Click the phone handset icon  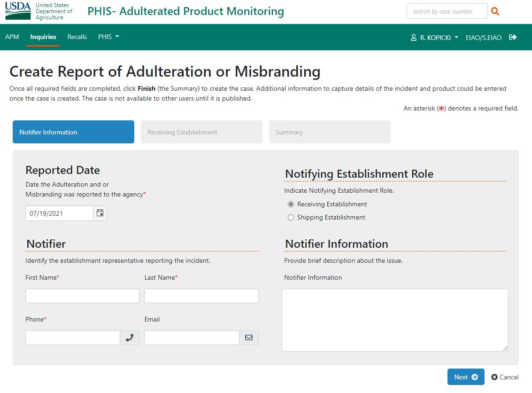[130, 338]
